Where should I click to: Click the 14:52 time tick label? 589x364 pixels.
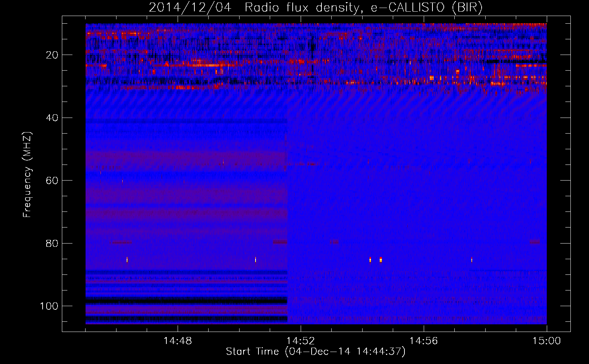pyautogui.click(x=301, y=341)
